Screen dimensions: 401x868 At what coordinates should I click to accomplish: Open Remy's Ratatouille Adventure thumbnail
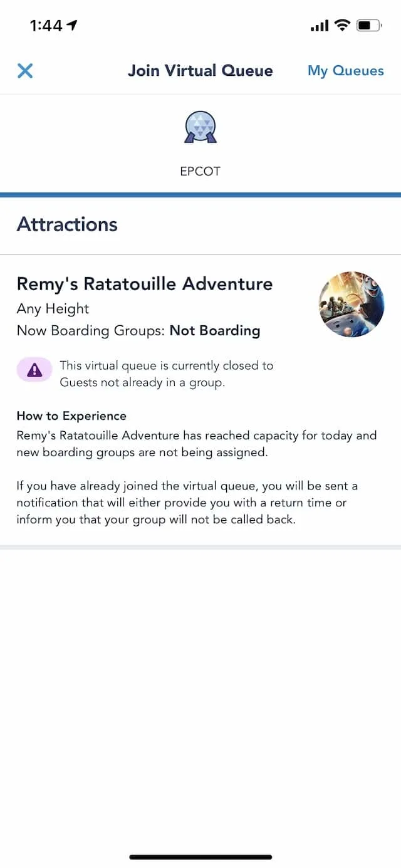352,305
